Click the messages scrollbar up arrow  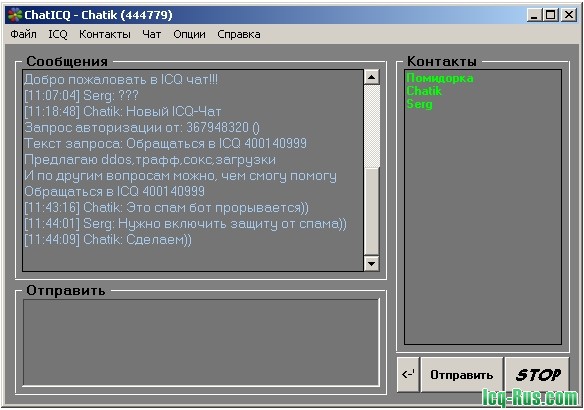click(371, 77)
